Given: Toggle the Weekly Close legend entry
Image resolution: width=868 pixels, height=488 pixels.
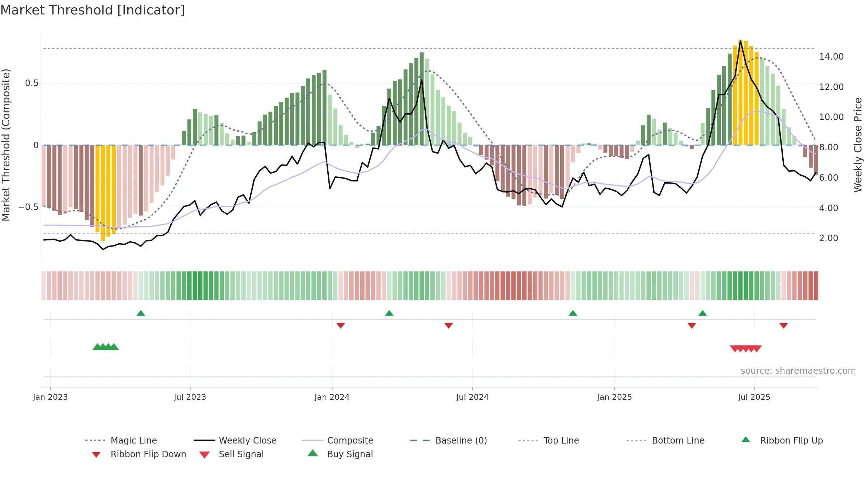Looking at the screenshot, I should click(x=235, y=440).
